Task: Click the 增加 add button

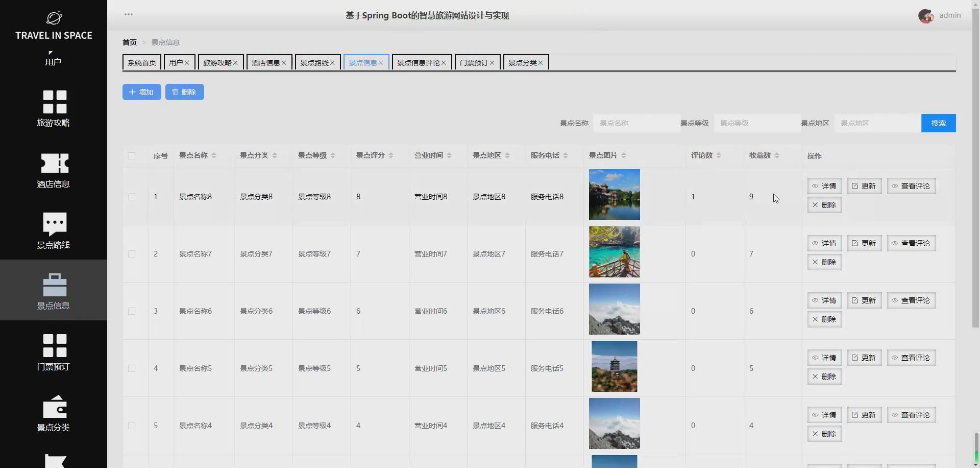Action: tap(142, 92)
